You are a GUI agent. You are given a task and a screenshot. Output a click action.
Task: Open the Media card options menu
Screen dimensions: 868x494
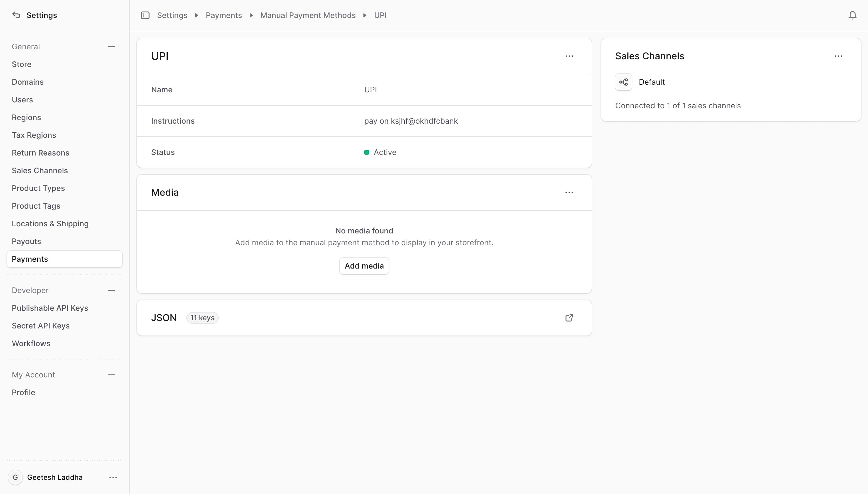[569, 192]
